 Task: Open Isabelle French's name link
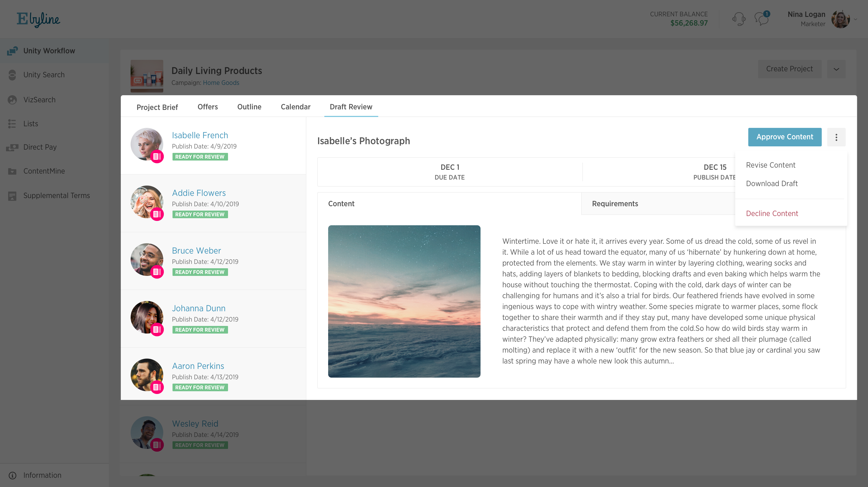tap(200, 135)
